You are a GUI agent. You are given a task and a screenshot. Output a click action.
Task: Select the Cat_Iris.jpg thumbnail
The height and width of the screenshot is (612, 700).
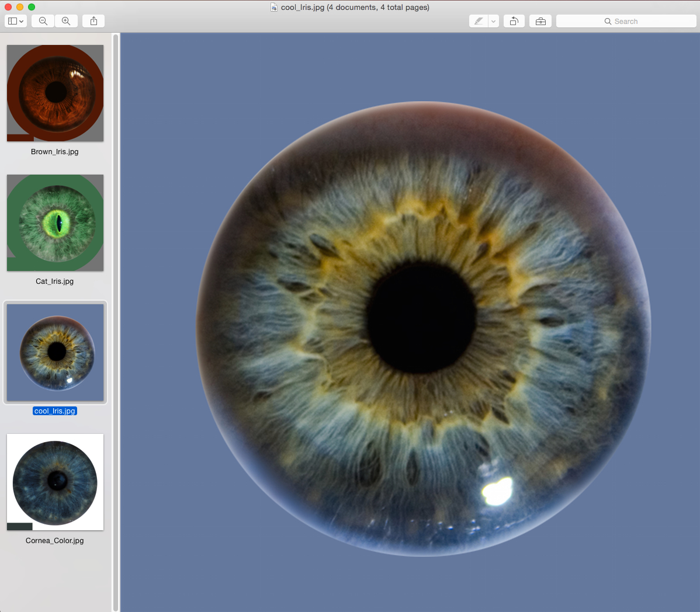(x=55, y=222)
